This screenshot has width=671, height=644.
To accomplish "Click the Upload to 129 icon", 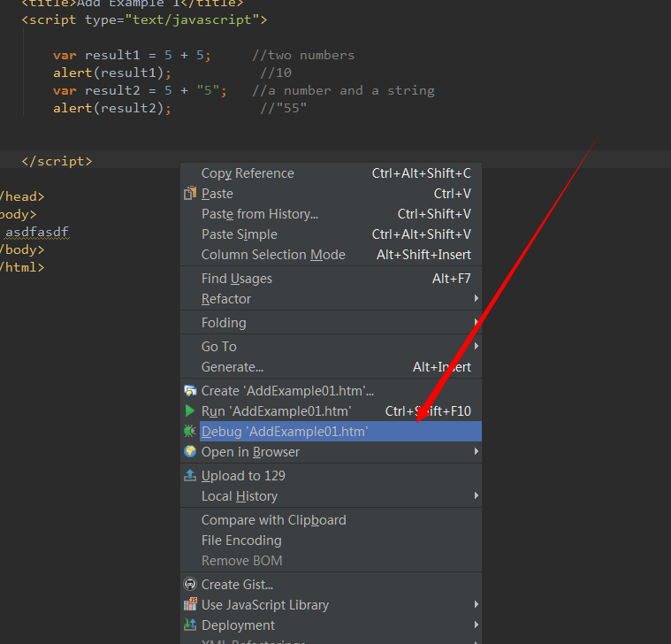I will pyautogui.click(x=190, y=475).
